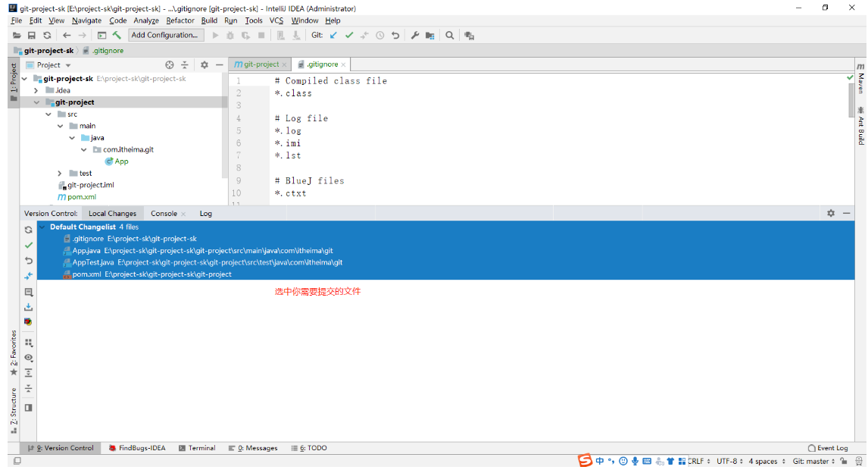Select AppTest.java in the changelist
The image size is (868, 473).
[445, 262]
